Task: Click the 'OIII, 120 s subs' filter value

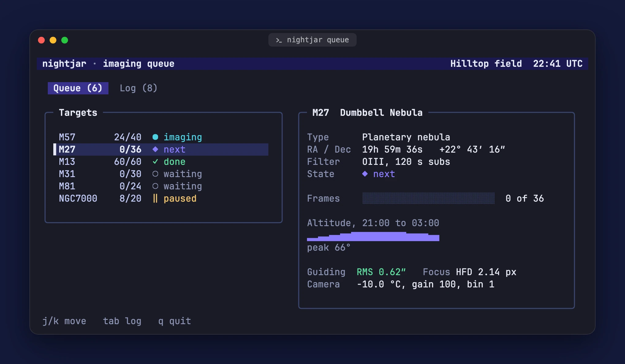Action: tap(406, 161)
